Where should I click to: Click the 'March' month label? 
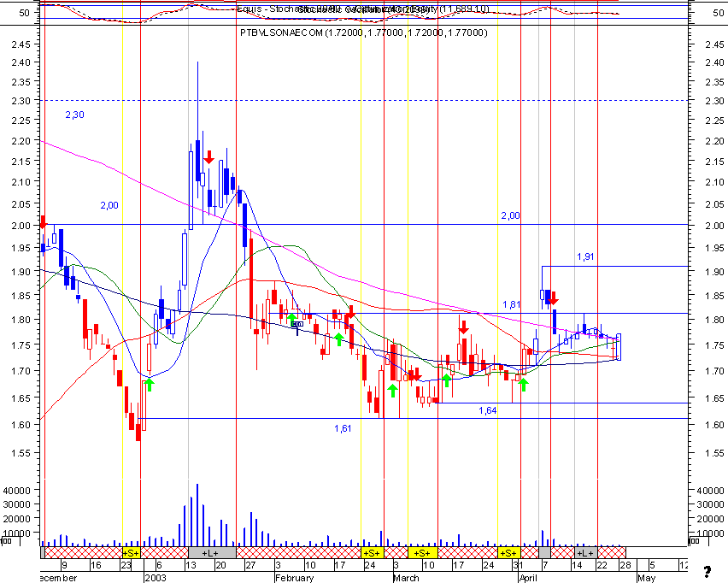pos(406,578)
